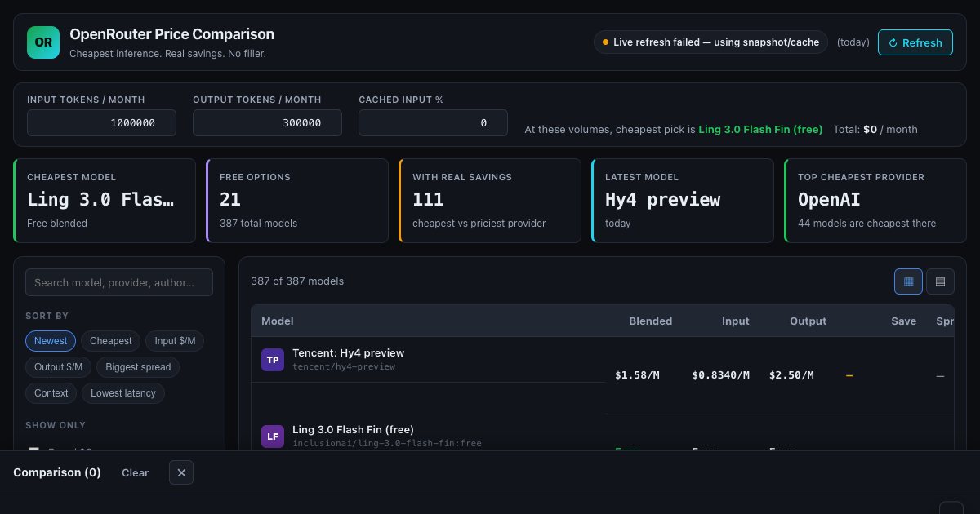The width and height of the screenshot is (980, 514).
Task: Sort table by Blended column header
Action: pyautogui.click(x=650, y=321)
